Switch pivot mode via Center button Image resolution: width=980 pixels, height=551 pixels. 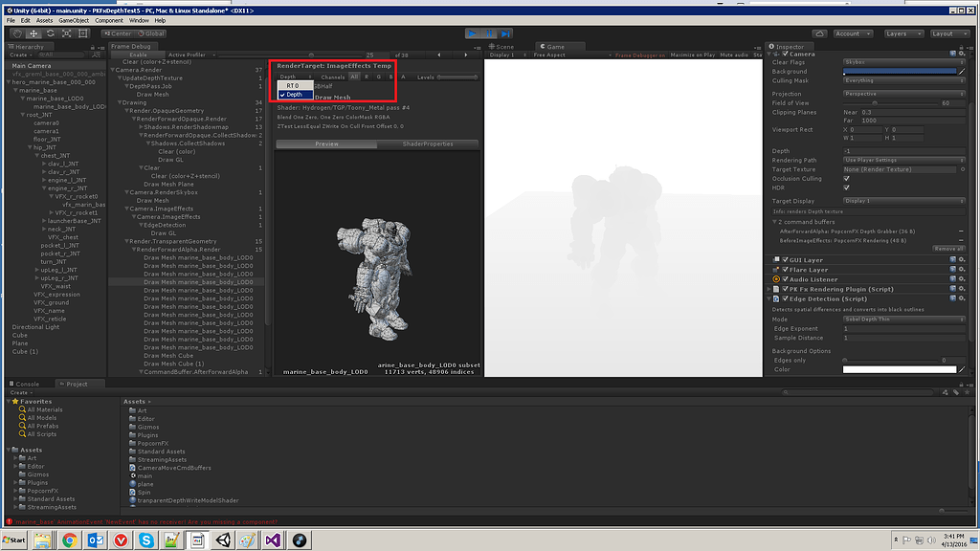coord(119,32)
